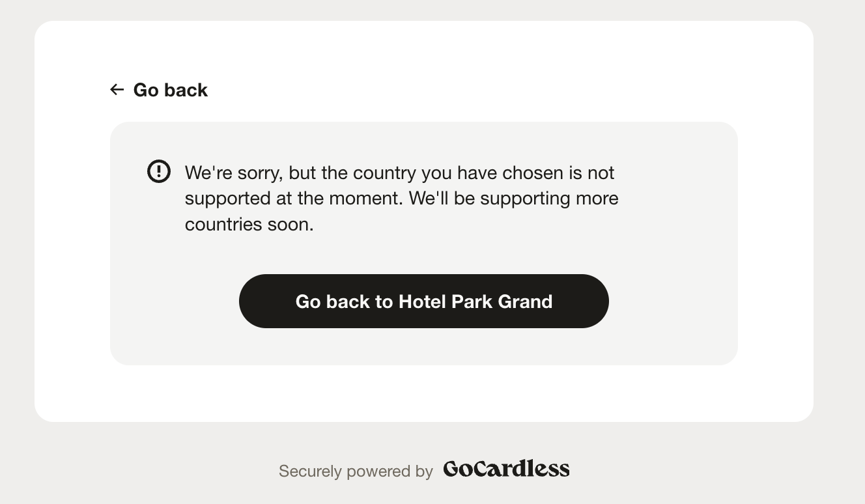This screenshot has width=865, height=504.
Task: Open GoCardless via the footer wordmark
Action: coord(506,469)
